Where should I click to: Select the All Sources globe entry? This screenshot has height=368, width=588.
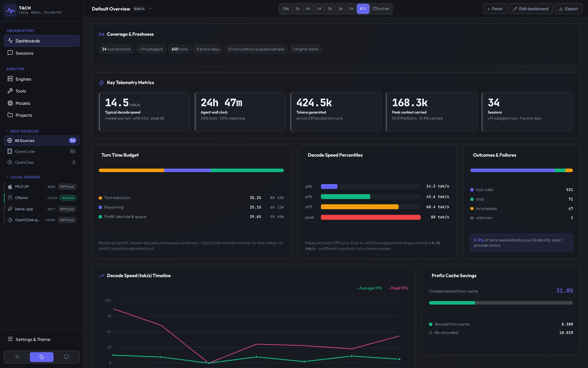pos(41,141)
